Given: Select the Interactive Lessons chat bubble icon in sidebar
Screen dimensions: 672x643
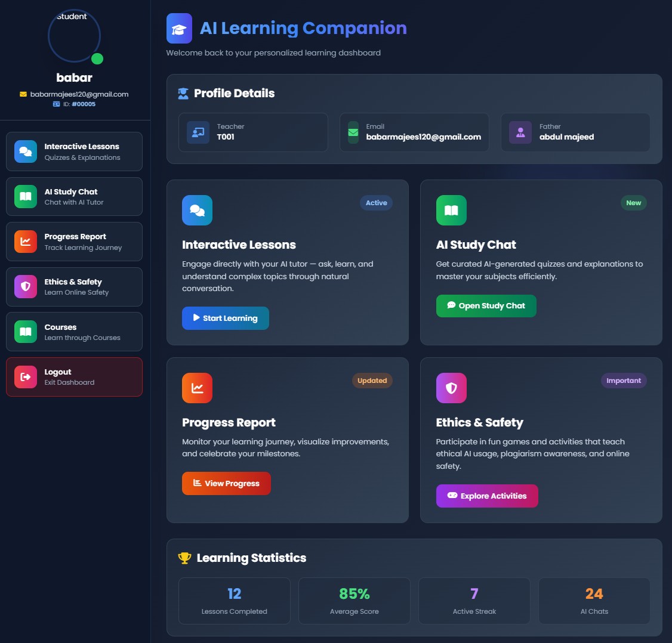Looking at the screenshot, I should pyautogui.click(x=25, y=151).
